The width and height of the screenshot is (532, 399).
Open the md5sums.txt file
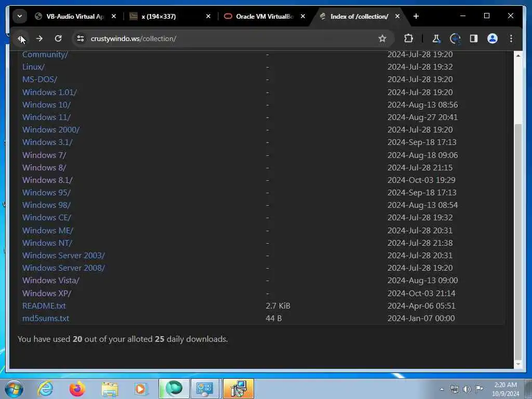pyautogui.click(x=46, y=318)
